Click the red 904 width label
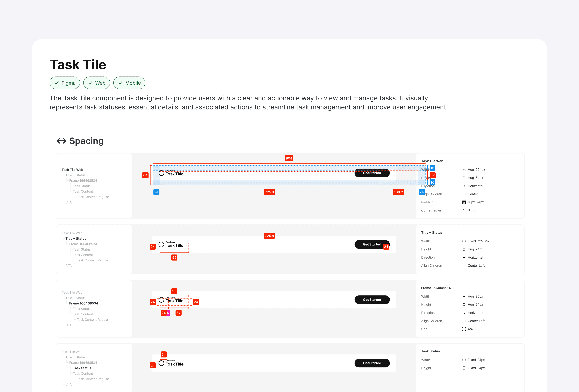This screenshot has width=579, height=392. (x=289, y=158)
